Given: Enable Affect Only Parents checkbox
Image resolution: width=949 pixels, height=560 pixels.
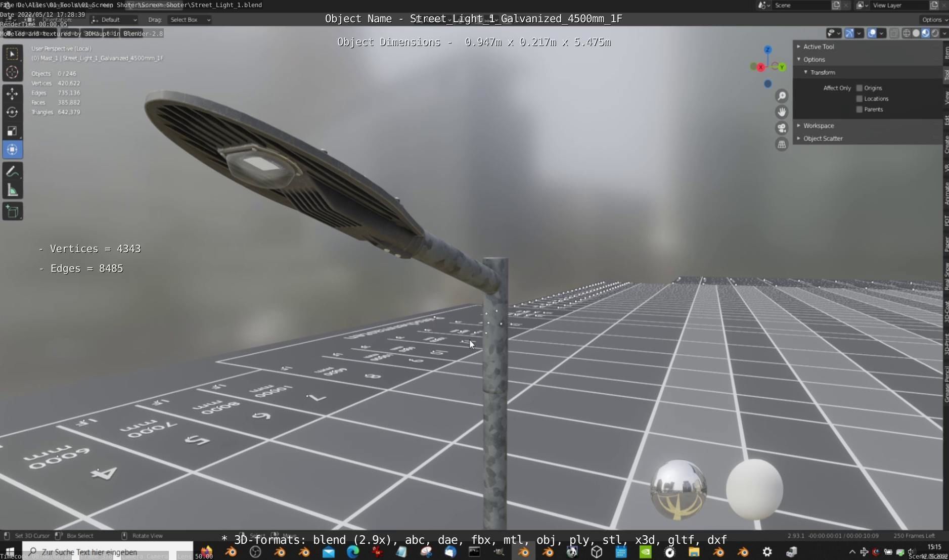Looking at the screenshot, I should coord(859,109).
